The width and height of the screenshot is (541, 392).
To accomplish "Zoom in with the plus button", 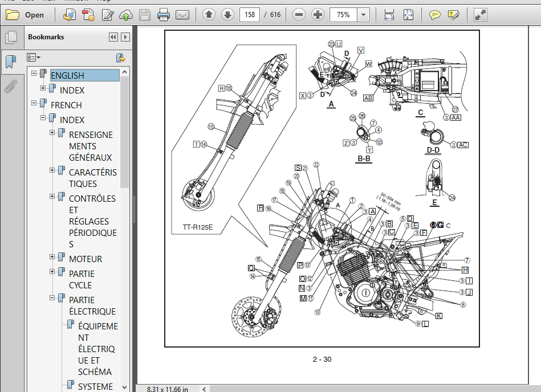I will pyautogui.click(x=318, y=15).
